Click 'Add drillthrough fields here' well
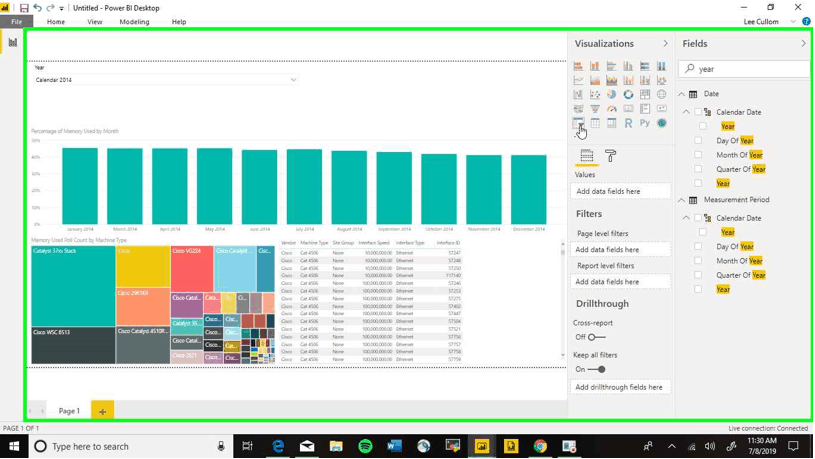This screenshot has width=815, height=459. click(620, 387)
